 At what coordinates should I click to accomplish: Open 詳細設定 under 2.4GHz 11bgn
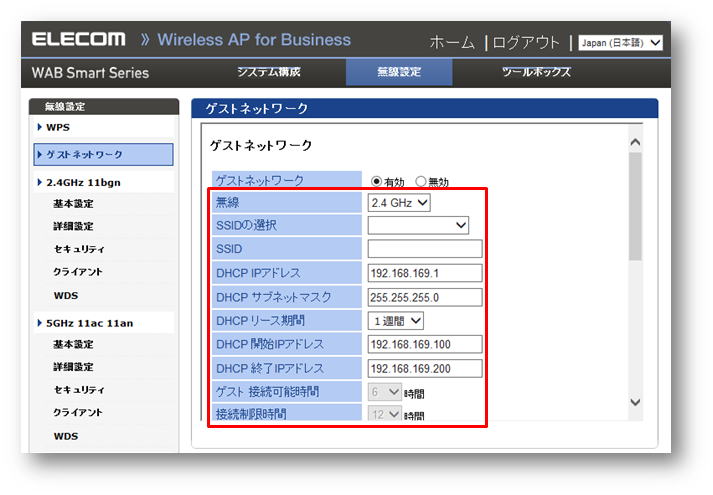pos(73,226)
